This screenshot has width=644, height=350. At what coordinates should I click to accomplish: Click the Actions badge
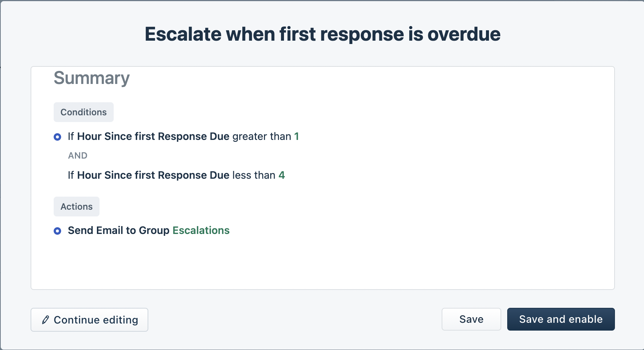point(76,206)
